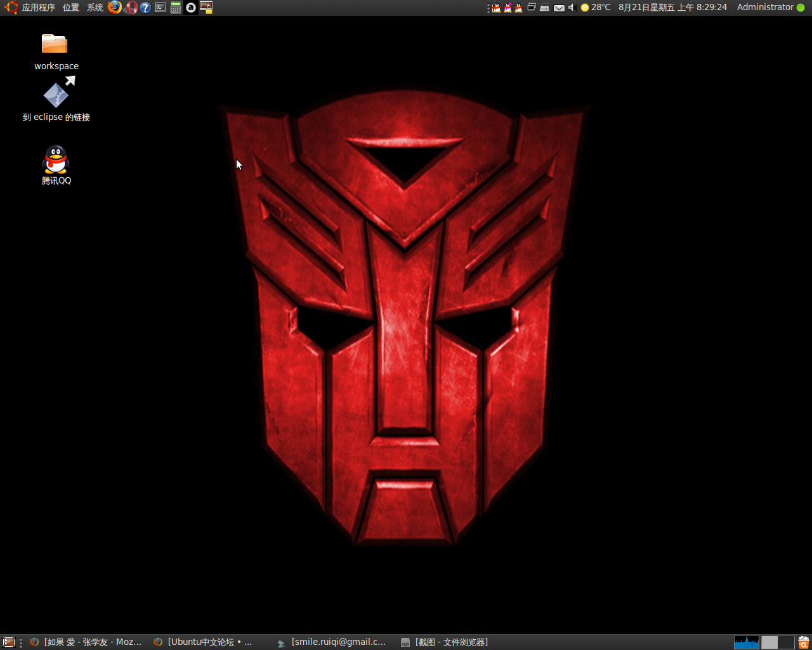Click the keyboard input method tray icon

tap(544, 8)
